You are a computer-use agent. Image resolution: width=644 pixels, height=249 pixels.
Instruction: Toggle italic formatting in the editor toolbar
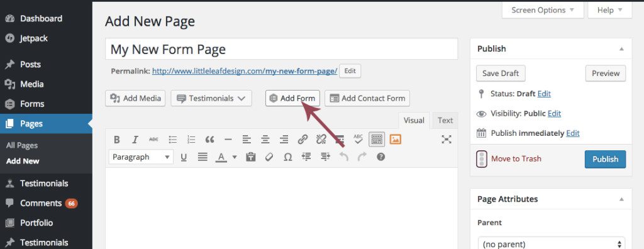pyautogui.click(x=135, y=140)
